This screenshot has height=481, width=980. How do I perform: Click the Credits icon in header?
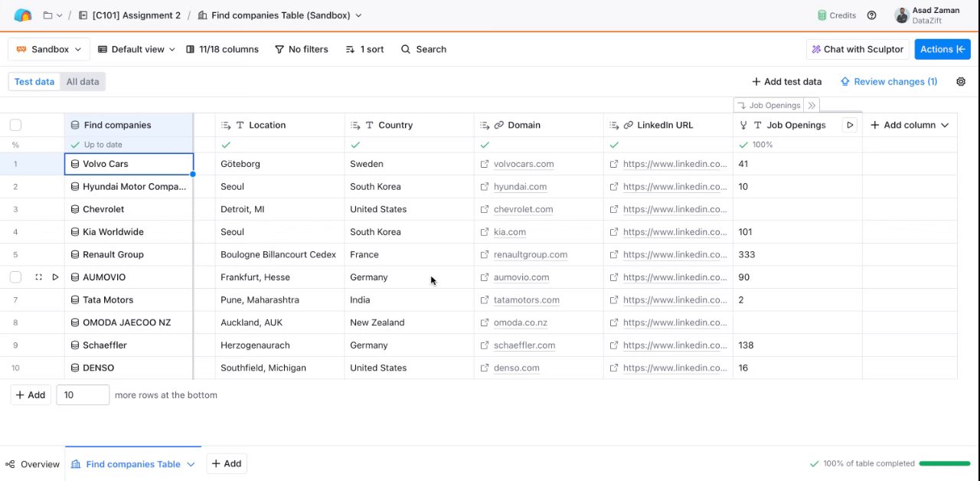coord(822,15)
